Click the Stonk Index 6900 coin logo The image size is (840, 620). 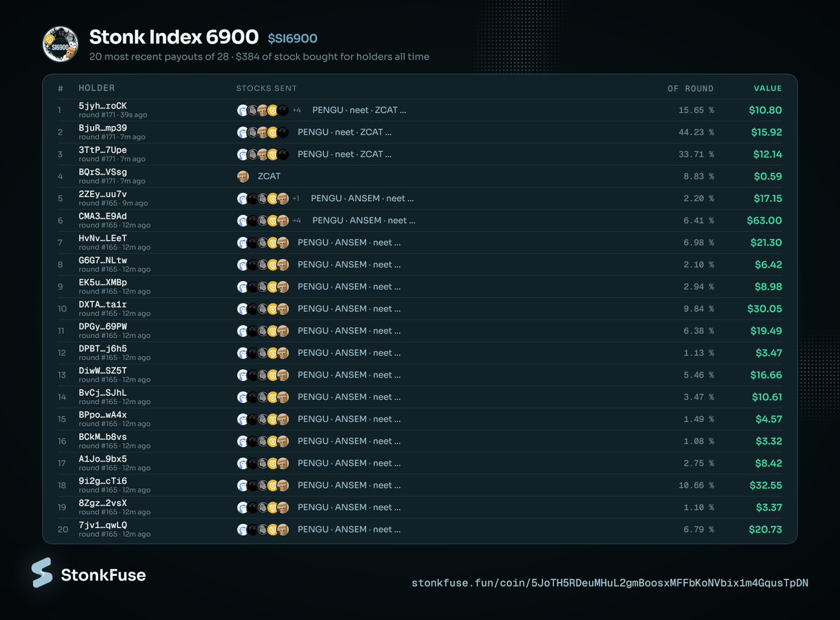pyautogui.click(x=61, y=46)
